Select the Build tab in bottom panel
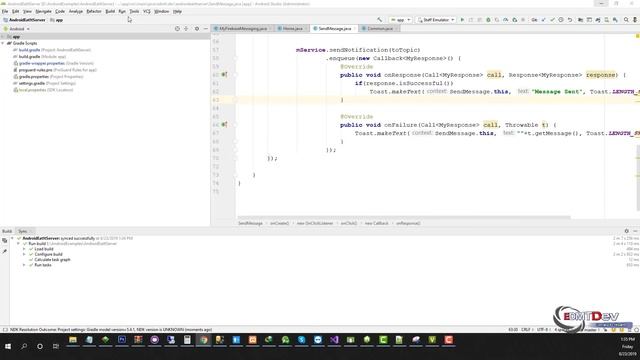 coord(7,231)
